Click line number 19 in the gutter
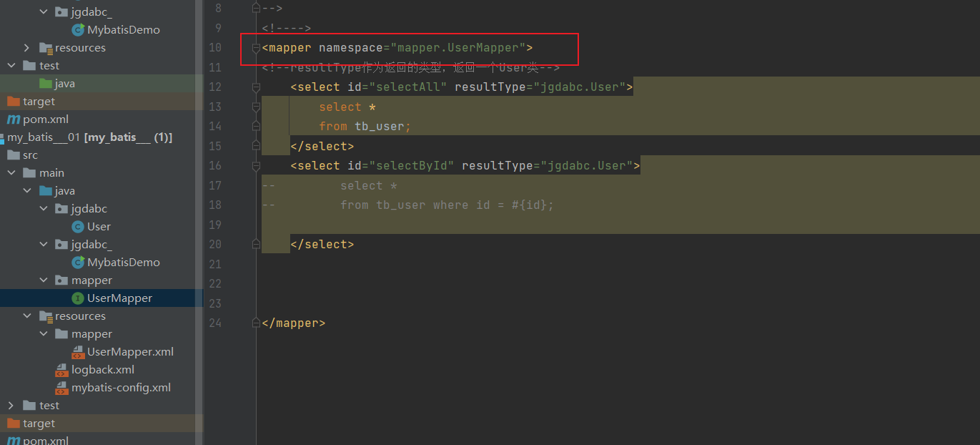This screenshot has height=445, width=980. pos(214,225)
